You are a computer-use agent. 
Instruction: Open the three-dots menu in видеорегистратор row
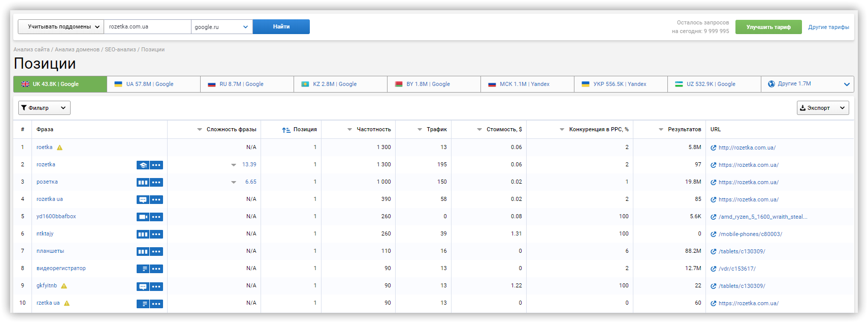[x=156, y=269]
